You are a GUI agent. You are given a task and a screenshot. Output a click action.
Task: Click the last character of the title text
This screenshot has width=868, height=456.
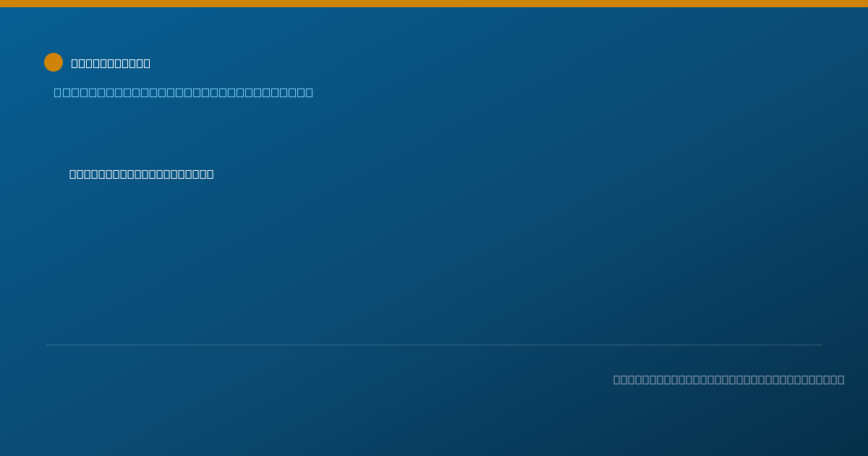[147, 63]
